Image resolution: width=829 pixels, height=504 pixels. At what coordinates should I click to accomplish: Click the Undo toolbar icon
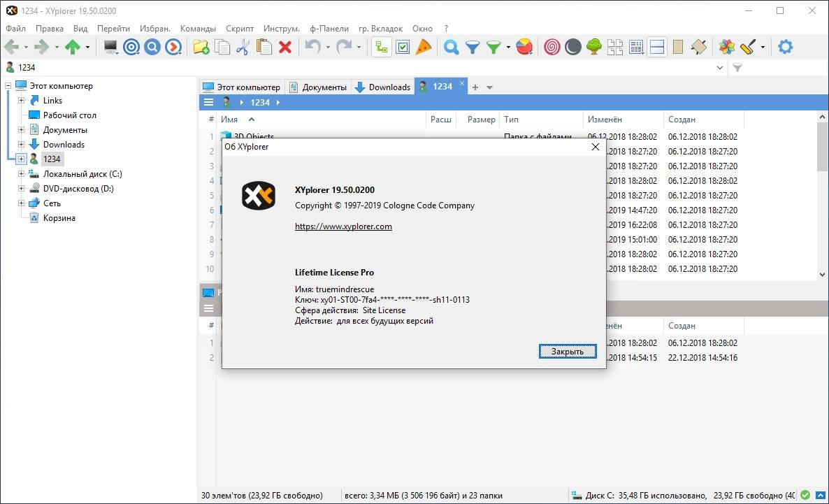tap(312, 47)
